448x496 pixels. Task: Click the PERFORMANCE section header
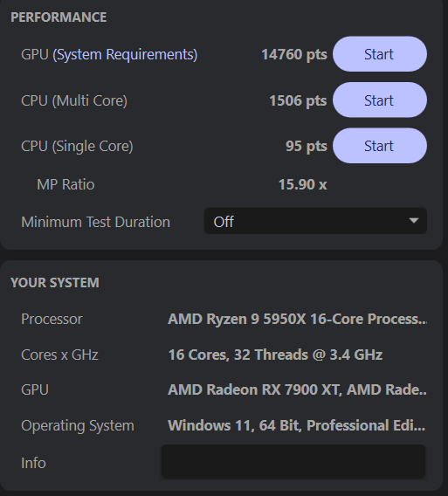tap(59, 17)
